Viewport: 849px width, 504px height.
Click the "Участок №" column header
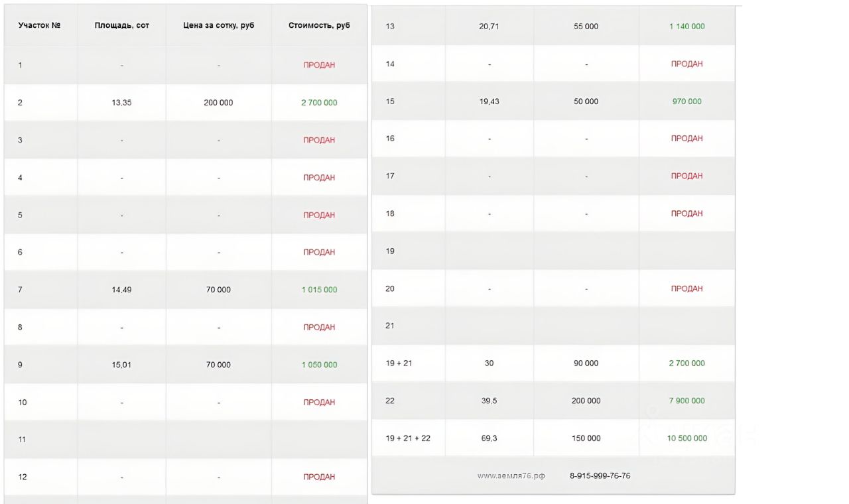coord(39,25)
